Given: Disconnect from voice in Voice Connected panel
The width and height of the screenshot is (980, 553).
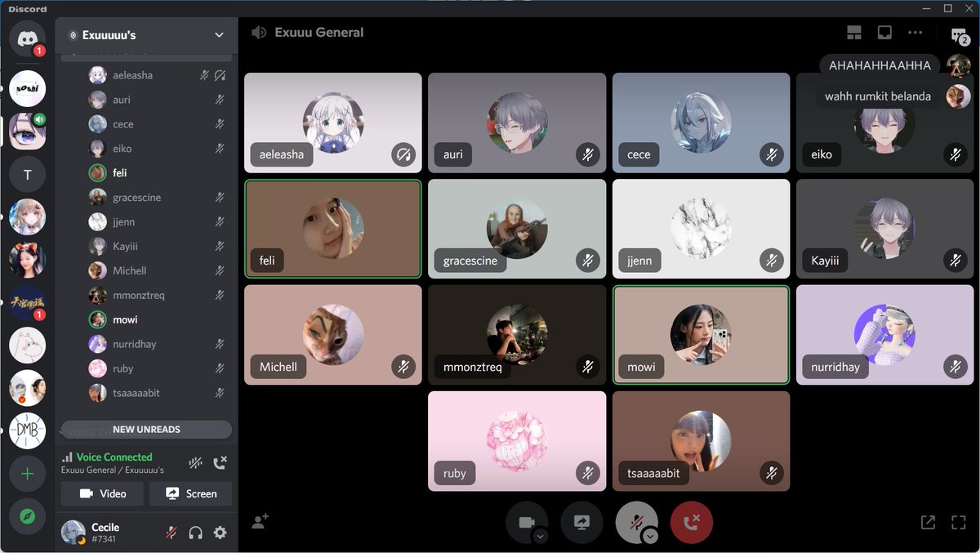Looking at the screenshot, I should [220, 463].
